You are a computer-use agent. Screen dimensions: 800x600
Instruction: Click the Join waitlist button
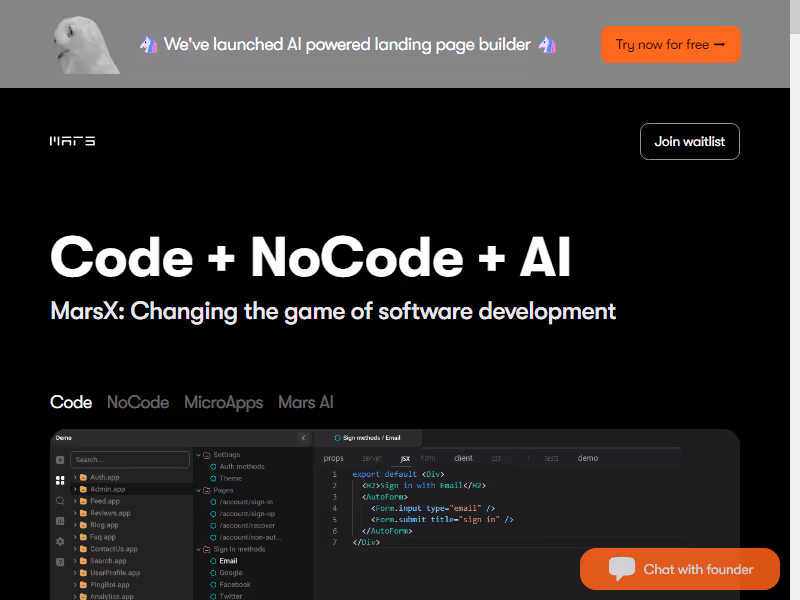[690, 141]
